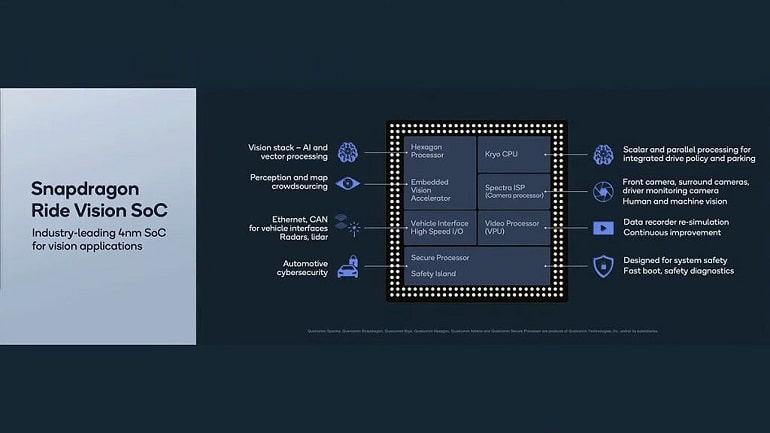Click the shield lock icon for system safety
770x433 pixels.
(603, 267)
